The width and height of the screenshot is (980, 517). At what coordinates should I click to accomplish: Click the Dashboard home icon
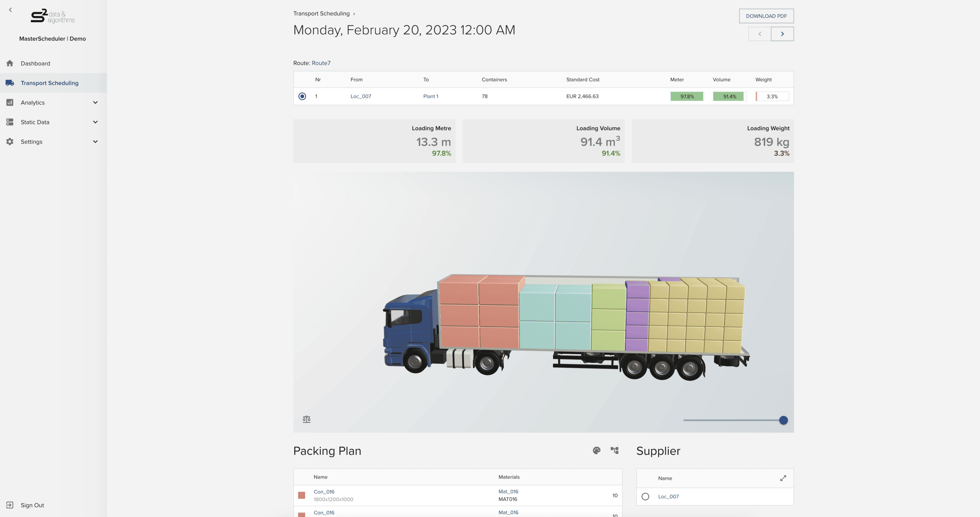(10, 63)
